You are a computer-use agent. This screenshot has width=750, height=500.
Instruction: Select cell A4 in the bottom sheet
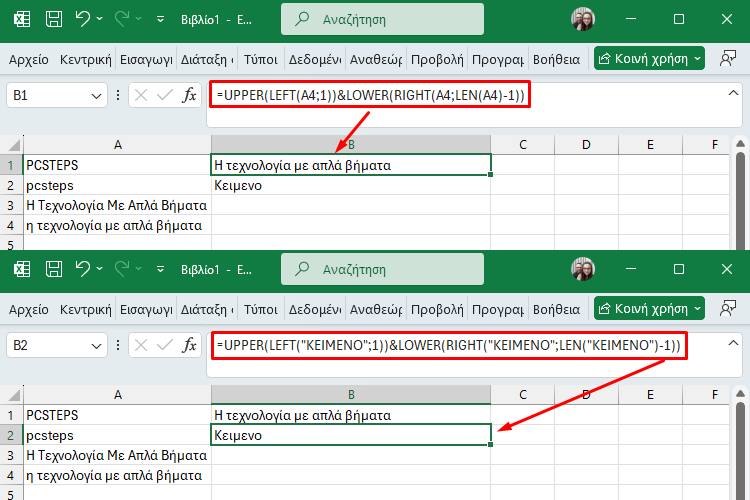(x=118, y=475)
